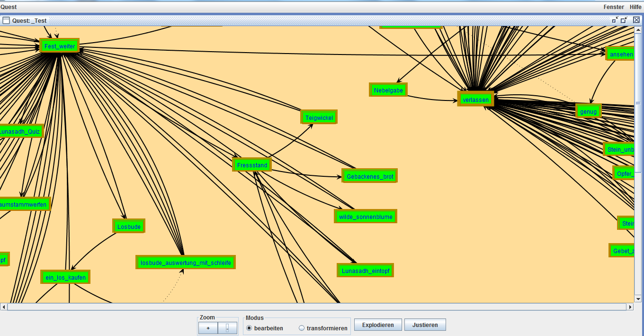Select the losbude_auswertung_mit_schleife node
The height and width of the screenshot is (336, 644).
tap(185, 262)
